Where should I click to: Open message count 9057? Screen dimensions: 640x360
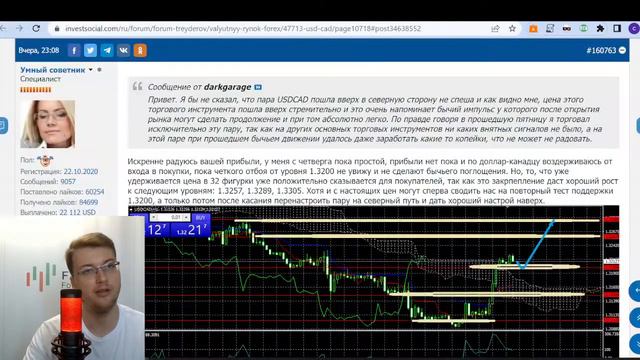click(x=68, y=182)
